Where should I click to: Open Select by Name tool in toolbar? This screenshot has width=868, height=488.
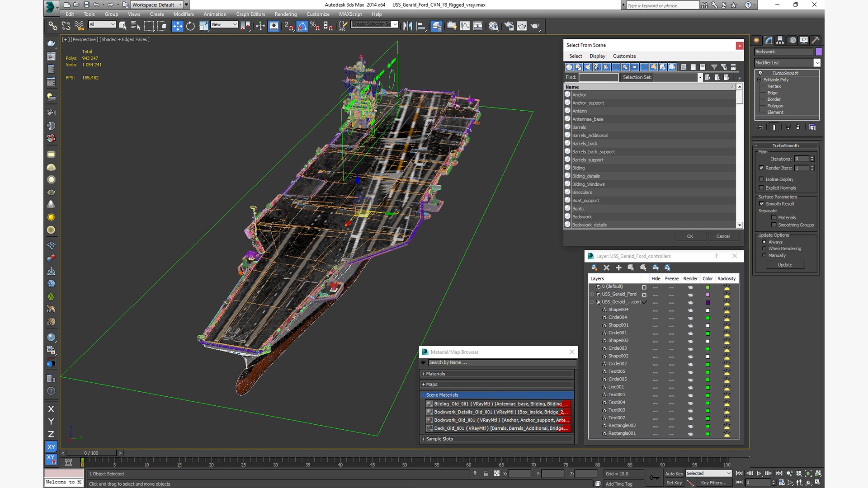point(135,26)
